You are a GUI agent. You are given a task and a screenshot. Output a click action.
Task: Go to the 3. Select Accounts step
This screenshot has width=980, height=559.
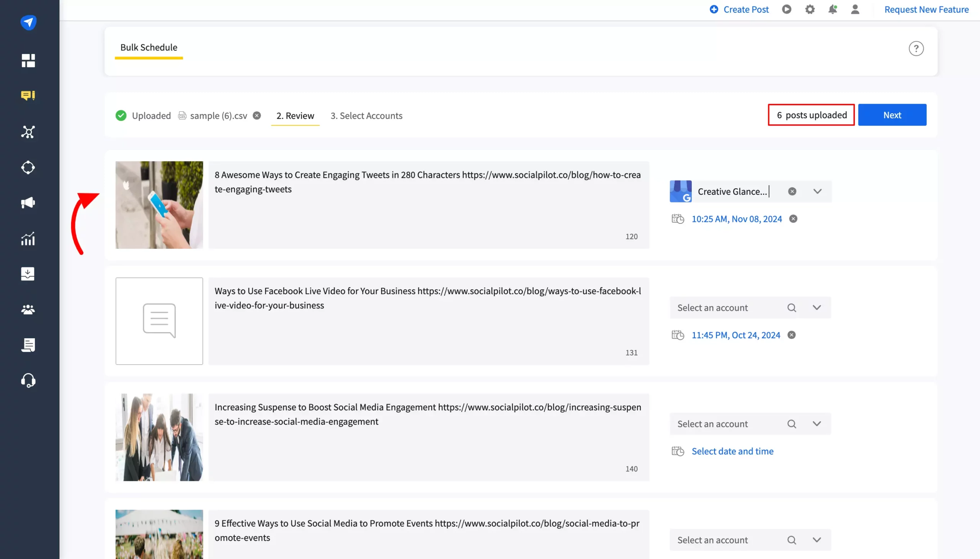pyautogui.click(x=366, y=116)
